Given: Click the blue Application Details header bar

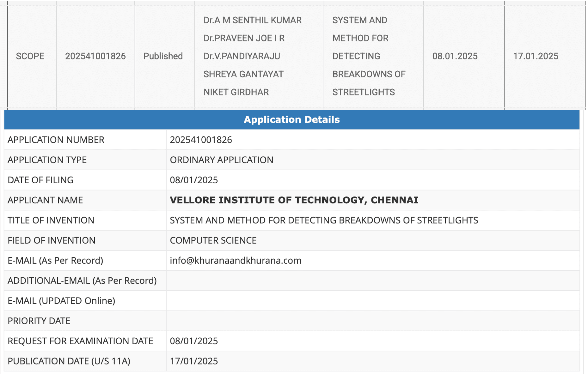Looking at the screenshot, I should tap(291, 120).
